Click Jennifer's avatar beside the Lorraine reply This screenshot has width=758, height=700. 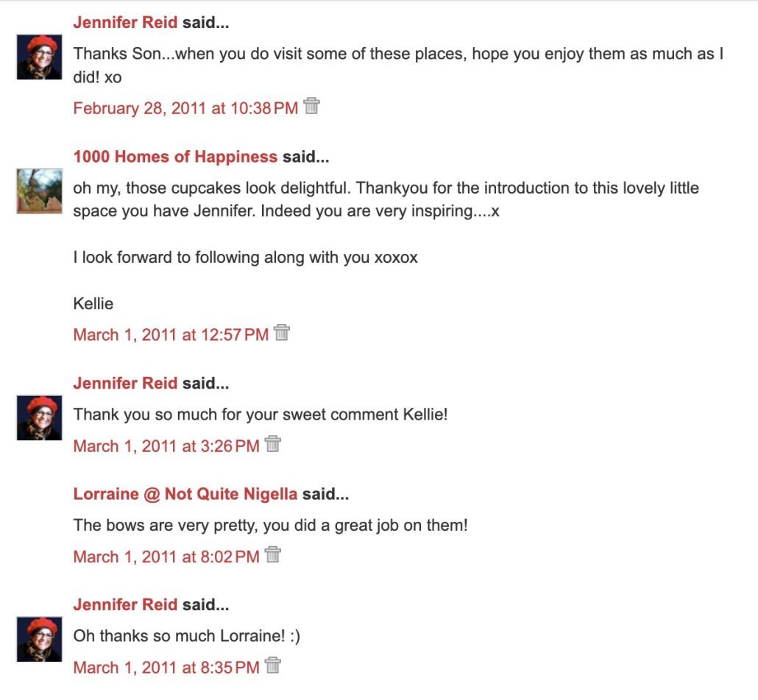click(39, 639)
